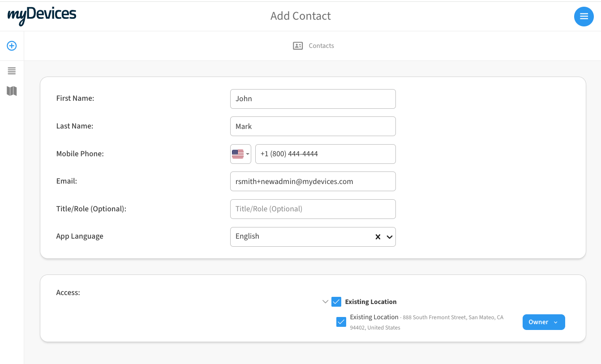Toggle the Existing Location parent checkbox
This screenshot has height=364, width=601.
pyautogui.click(x=336, y=302)
